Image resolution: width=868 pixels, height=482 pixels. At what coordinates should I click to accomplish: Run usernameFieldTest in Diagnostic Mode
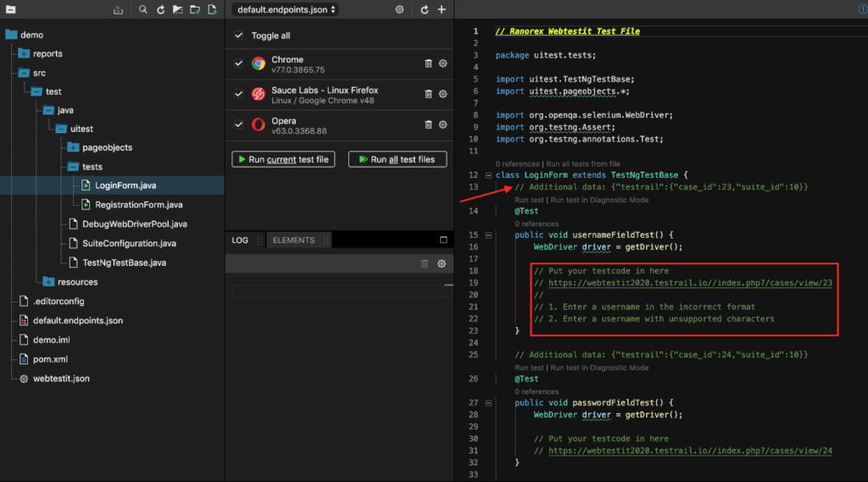point(599,200)
